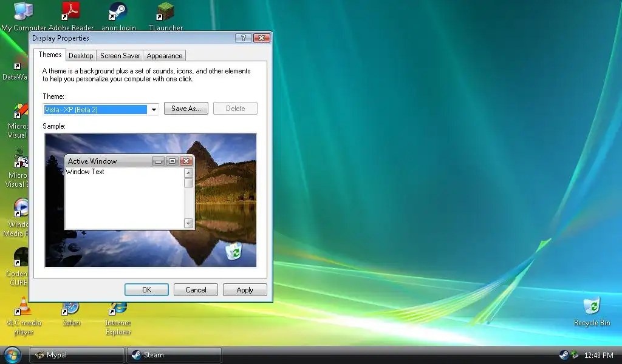Click the green network tray icon
The height and width of the screenshot is (364, 622).
pos(575,355)
